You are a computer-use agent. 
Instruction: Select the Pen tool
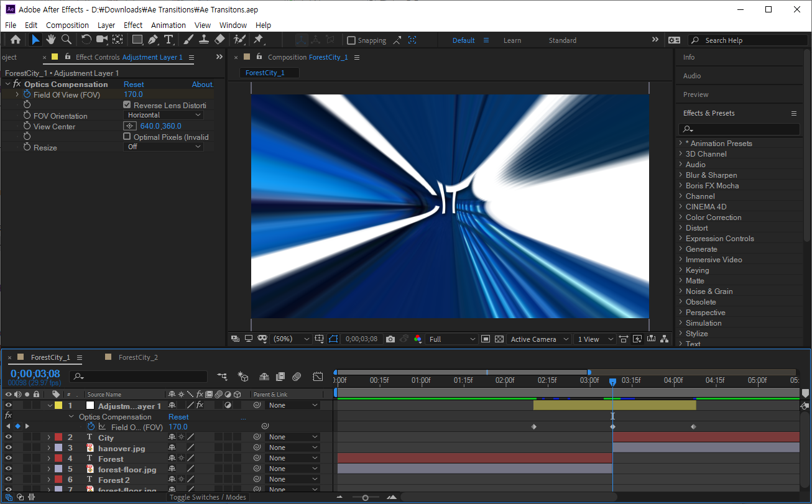pyautogui.click(x=153, y=40)
